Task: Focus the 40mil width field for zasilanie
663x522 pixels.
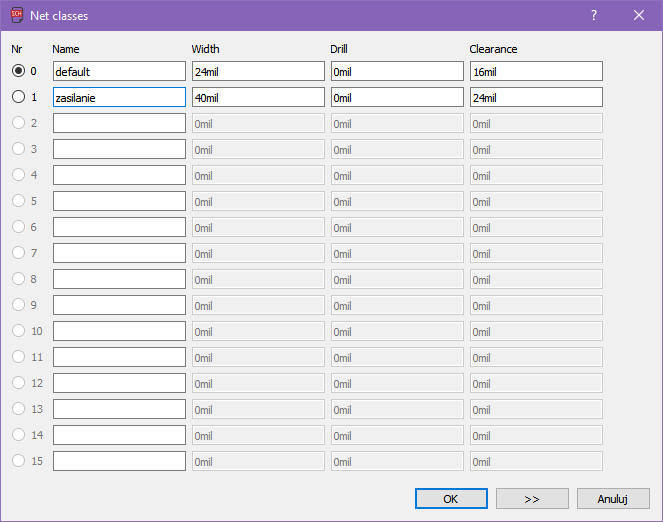Action: pos(258,97)
